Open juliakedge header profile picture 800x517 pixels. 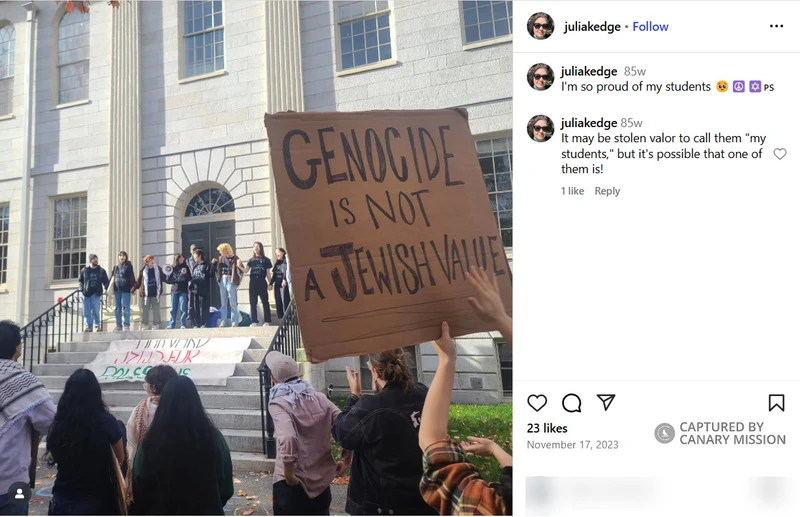point(540,26)
